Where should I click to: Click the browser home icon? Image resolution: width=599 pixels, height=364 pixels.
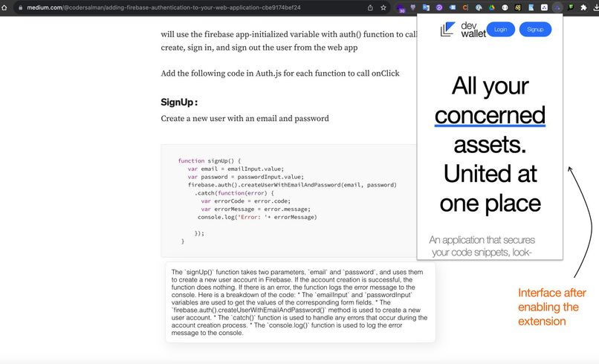(x=4, y=7)
